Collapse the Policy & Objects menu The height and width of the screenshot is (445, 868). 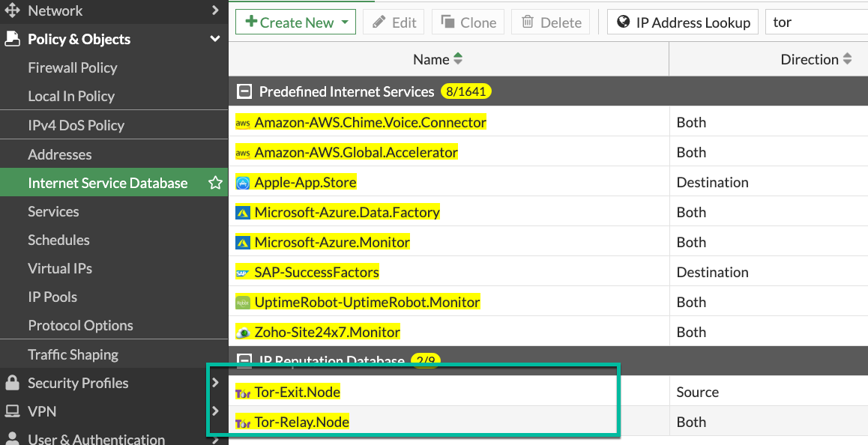pos(215,39)
